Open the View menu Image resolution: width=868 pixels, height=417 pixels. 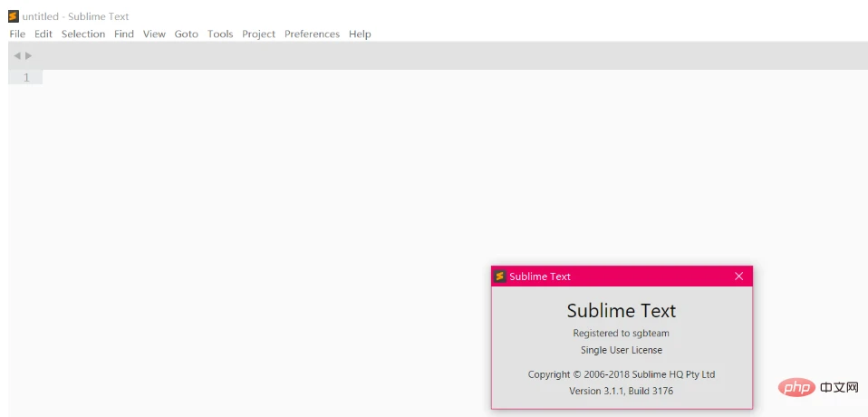coord(154,34)
